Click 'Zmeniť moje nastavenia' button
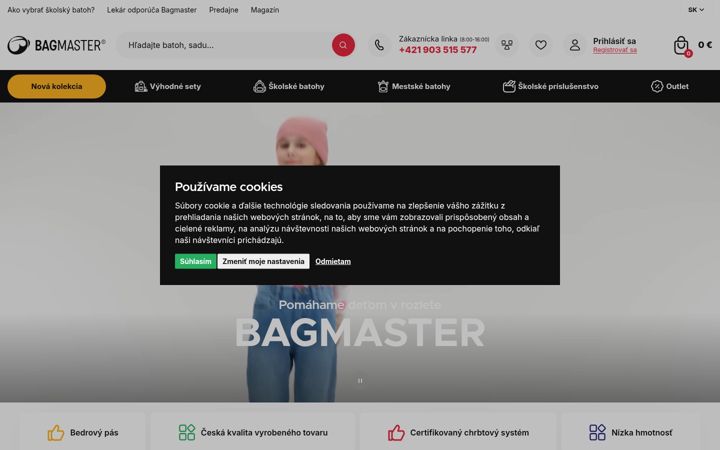Image resolution: width=720 pixels, height=450 pixels. tap(264, 261)
